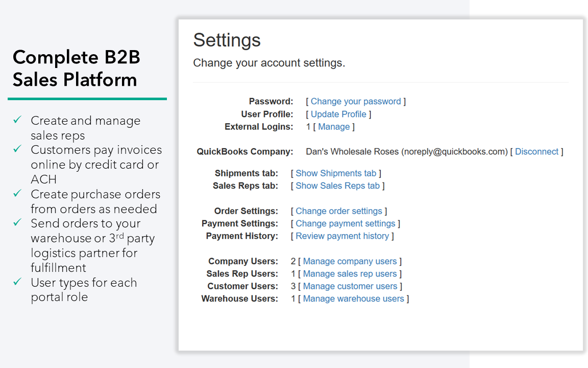Open the Change your password link

356,101
